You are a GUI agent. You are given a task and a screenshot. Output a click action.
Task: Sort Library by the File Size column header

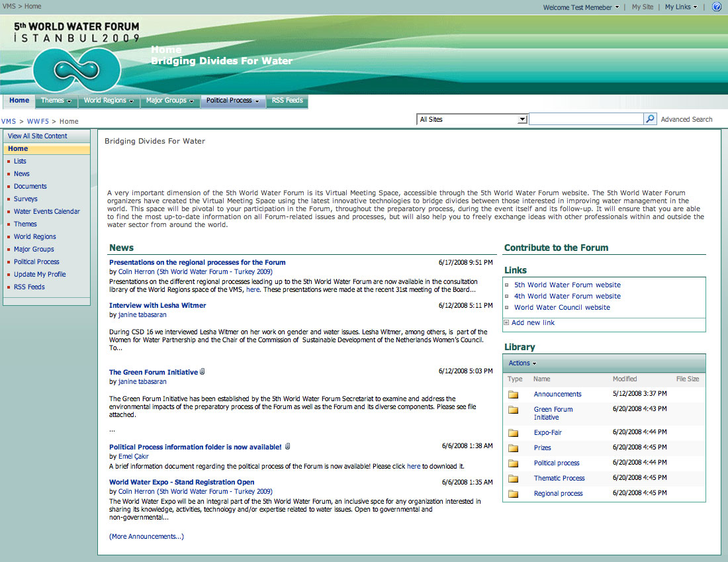(688, 379)
